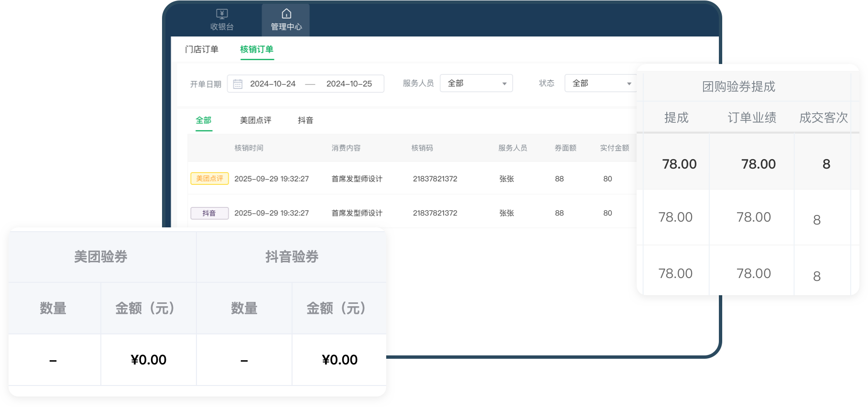Click the 团购验券提成 panel header
This screenshot has width=868, height=407.
click(x=739, y=86)
